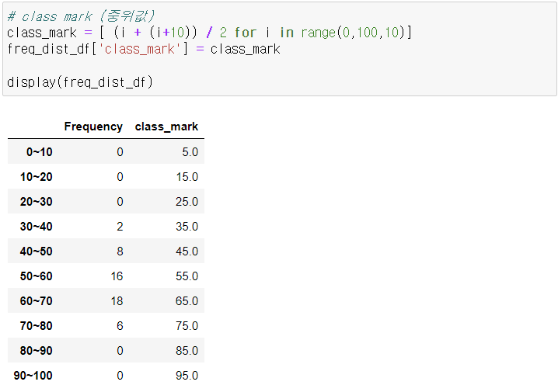Click class_mark value 25.0
Viewport: 558px width, 392px height.
click(187, 202)
